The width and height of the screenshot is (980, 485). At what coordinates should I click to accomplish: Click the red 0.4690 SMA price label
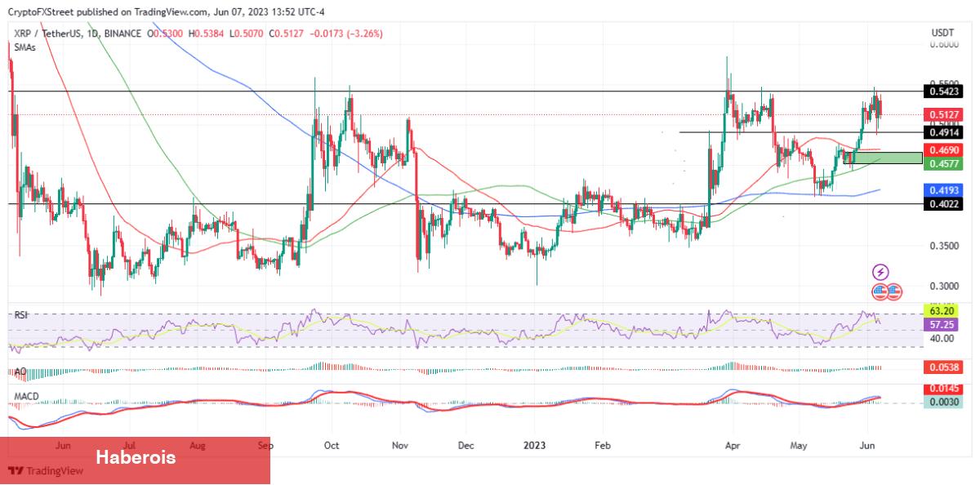[x=944, y=150]
